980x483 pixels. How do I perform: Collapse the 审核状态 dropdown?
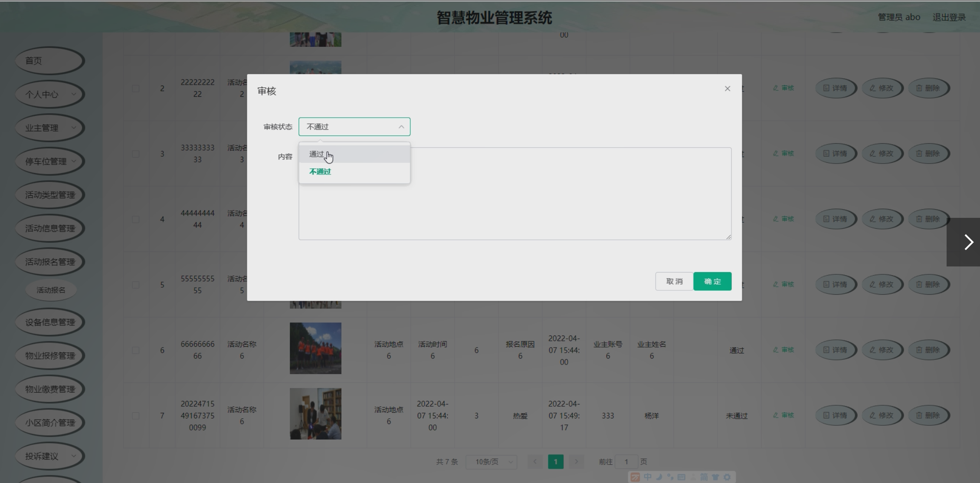(401, 127)
